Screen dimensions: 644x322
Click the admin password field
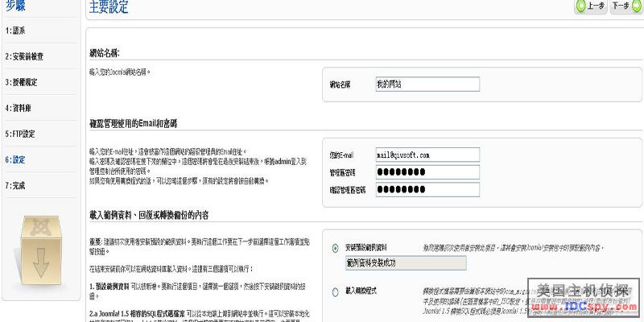427,172
